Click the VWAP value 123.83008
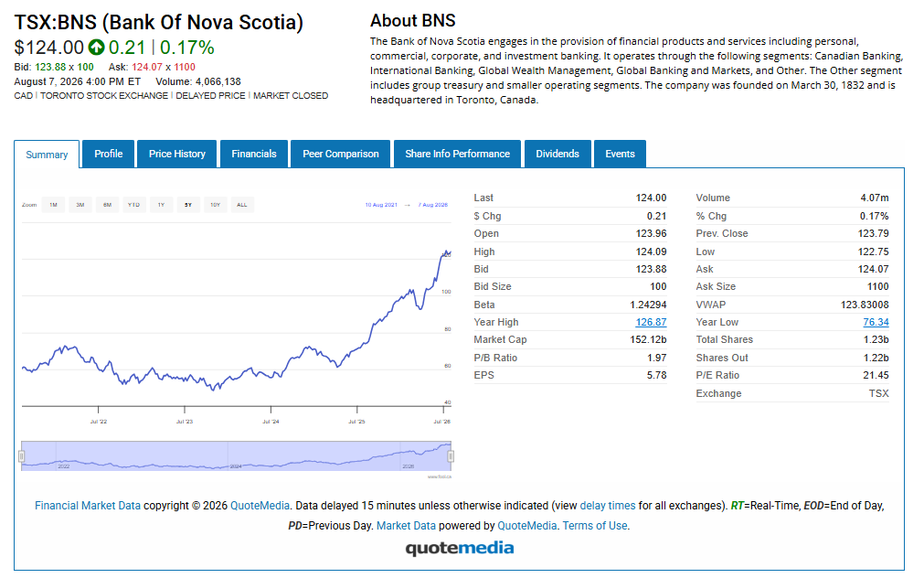The image size is (924, 578). pyautogui.click(x=865, y=305)
